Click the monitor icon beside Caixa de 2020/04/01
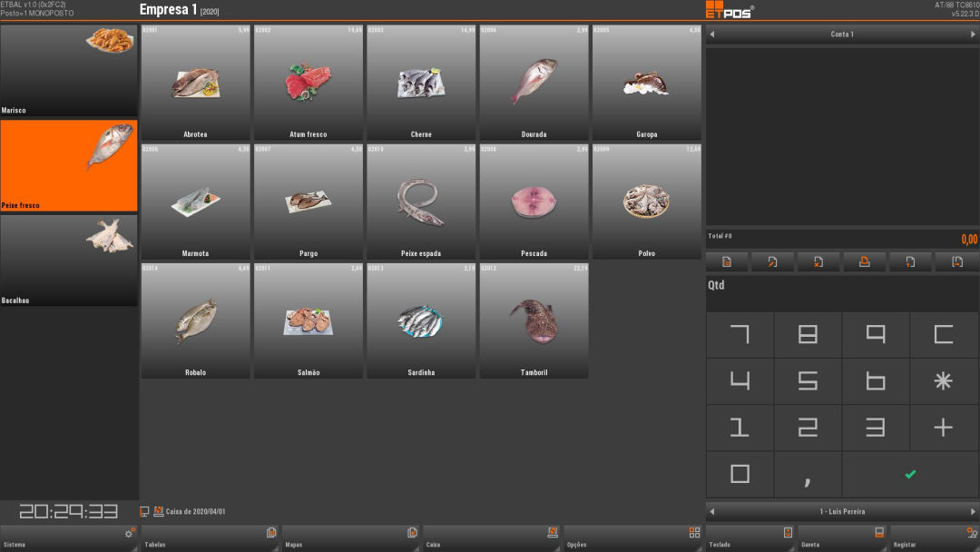 pyautogui.click(x=144, y=511)
